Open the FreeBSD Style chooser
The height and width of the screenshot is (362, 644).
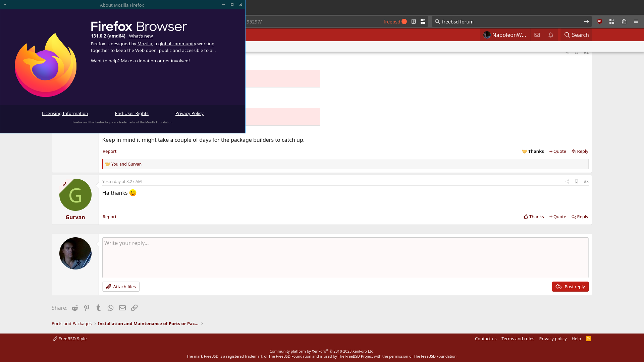[x=70, y=339]
